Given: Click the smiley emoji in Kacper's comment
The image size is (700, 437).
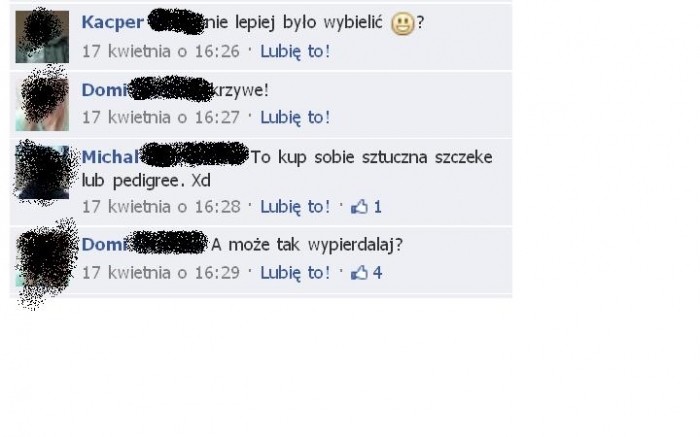Looking at the screenshot, I should click(x=402, y=24).
